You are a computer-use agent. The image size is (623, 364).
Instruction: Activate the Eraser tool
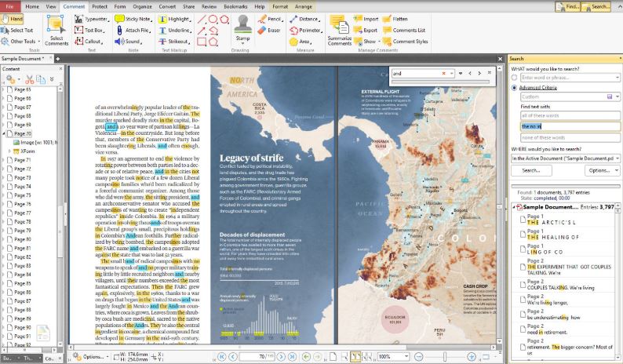pyautogui.click(x=269, y=30)
